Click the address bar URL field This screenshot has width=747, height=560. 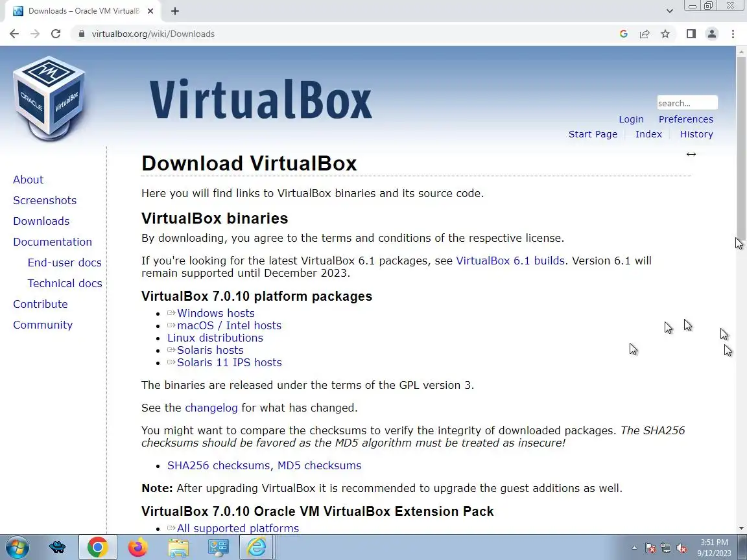tap(343, 34)
